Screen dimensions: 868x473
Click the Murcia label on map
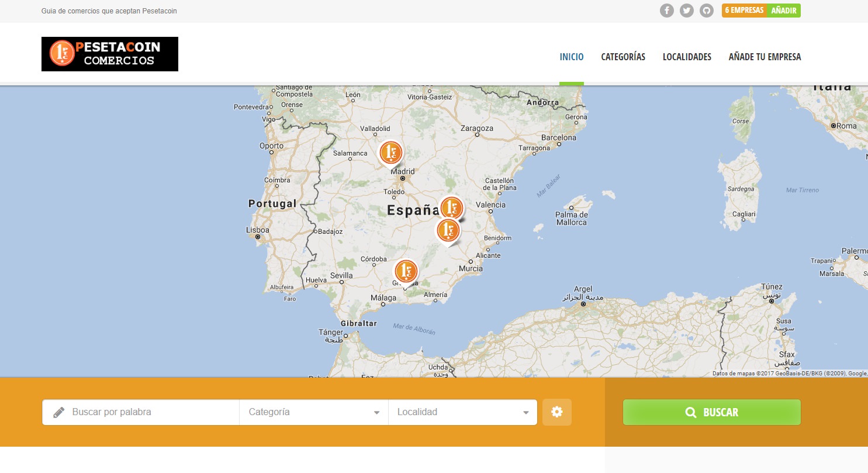471,269
